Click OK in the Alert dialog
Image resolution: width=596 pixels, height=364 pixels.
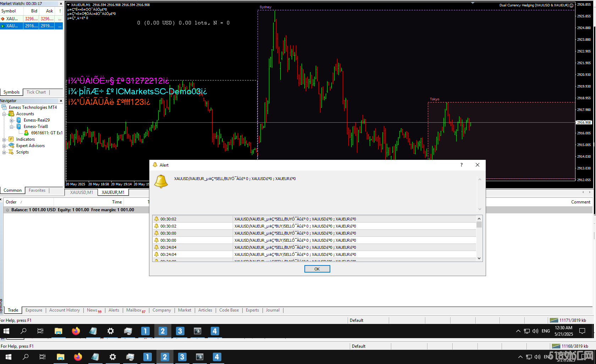tap(317, 269)
